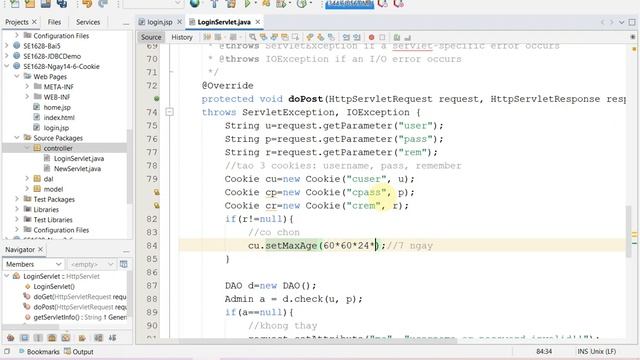Expand the META-INF folder
Image resolution: width=640 pixels, height=360 pixels.
point(27,87)
